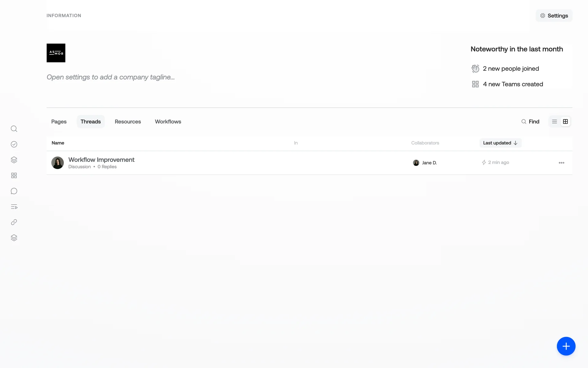The image size is (588, 368).
Task: Open the checkmark tasks icon in sidebar
Action: (x=14, y=144)
